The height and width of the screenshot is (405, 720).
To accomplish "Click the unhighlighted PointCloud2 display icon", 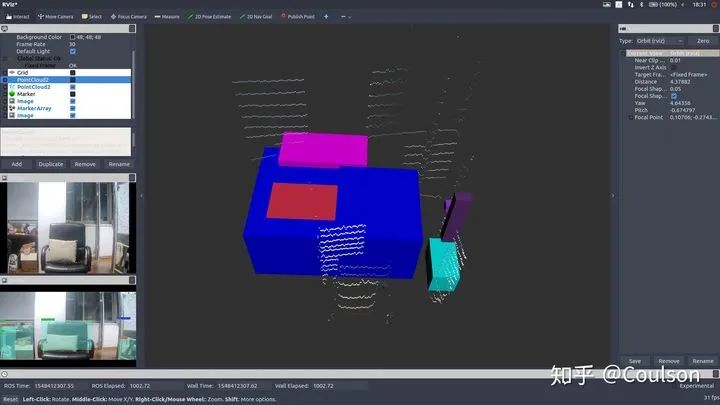I will click(x=12, y=87).
